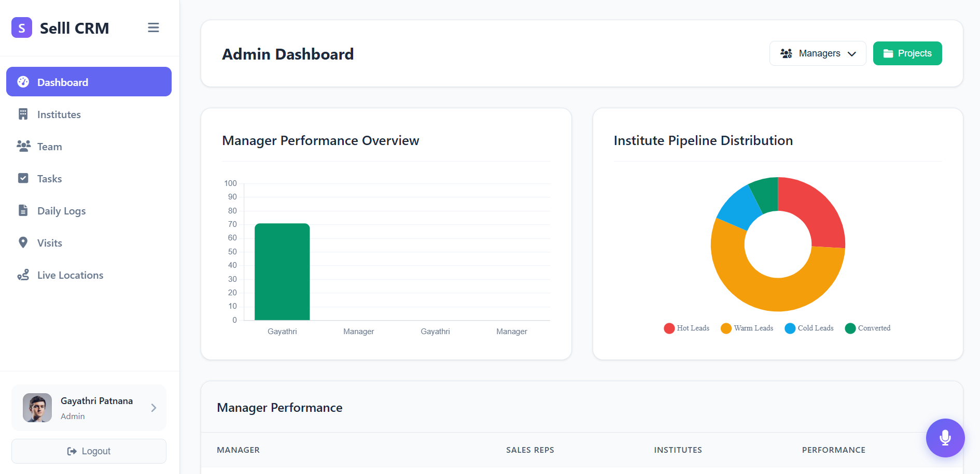
Task: Click the Institutes building icon
Action: (23, 114)
